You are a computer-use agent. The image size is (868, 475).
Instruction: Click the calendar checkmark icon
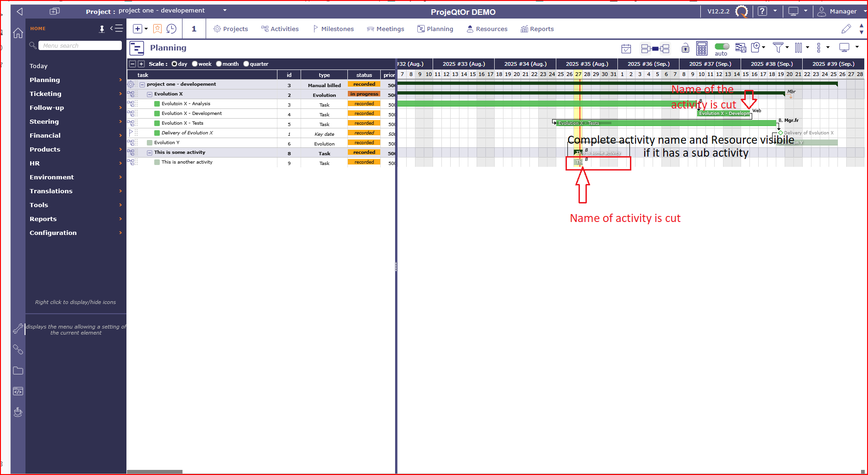point(626,48)
